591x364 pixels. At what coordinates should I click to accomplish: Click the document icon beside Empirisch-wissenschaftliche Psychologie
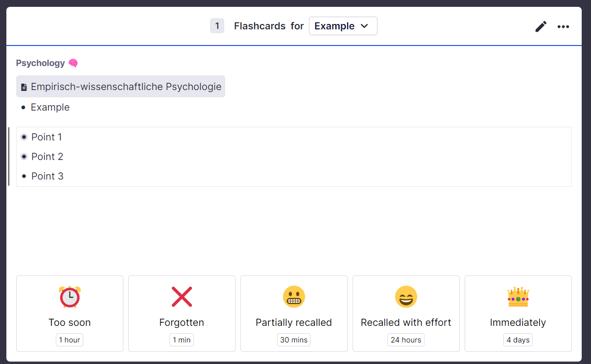pos(24,87)
